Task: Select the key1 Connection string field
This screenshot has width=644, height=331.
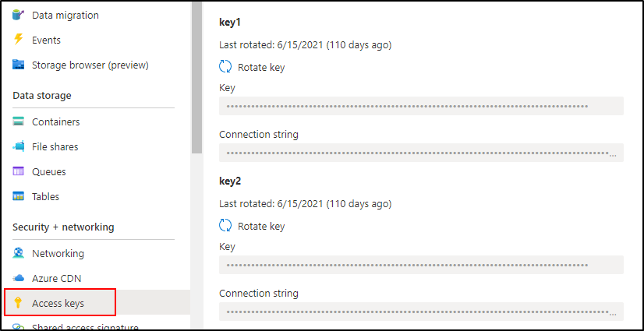Action: tap(421, 153)
